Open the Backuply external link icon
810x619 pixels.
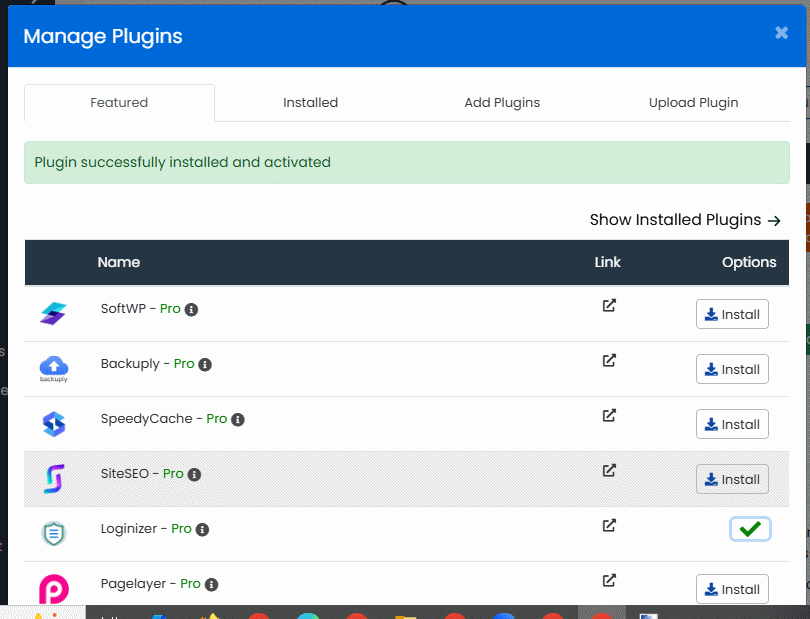[609, 360]
